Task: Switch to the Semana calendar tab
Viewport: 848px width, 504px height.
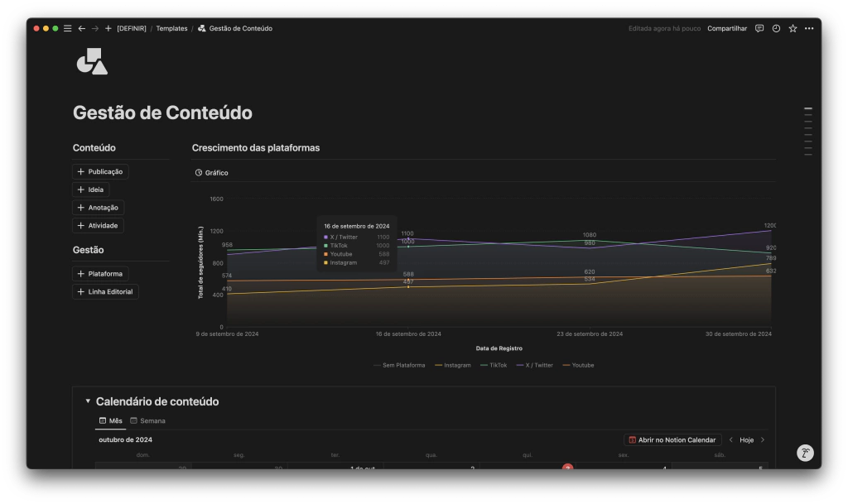Action: [147, 421]
